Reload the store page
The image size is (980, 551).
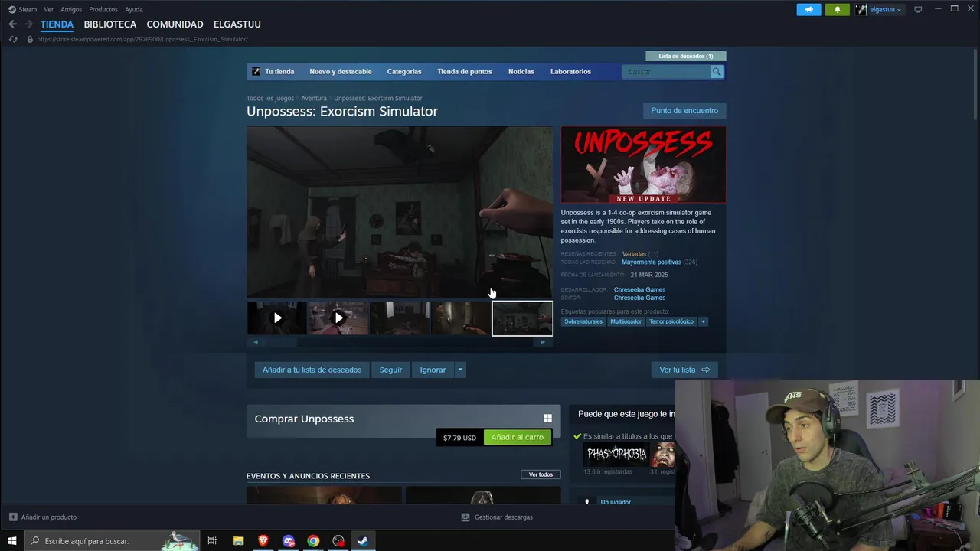tap(13, 39)
